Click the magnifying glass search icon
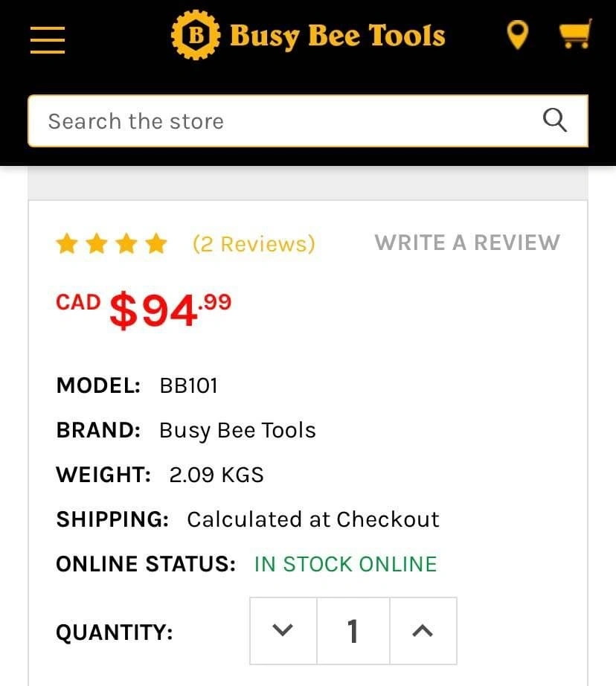 click(x=555, y=120)
